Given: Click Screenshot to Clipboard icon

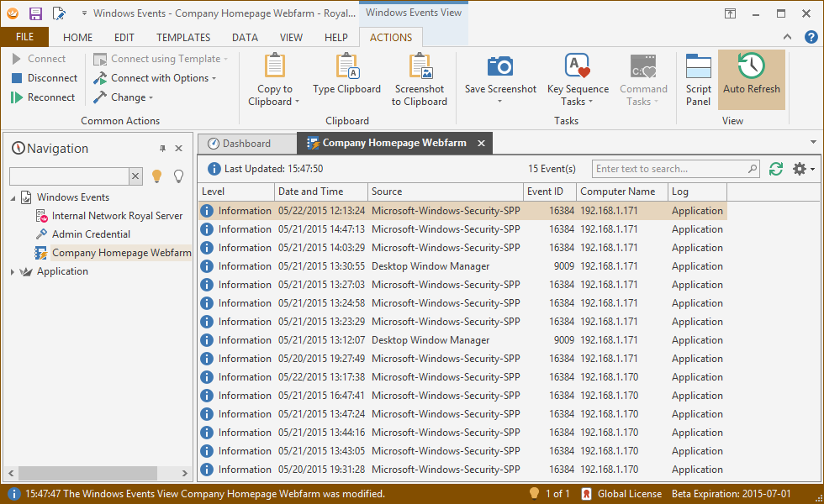Looking at the screenshot, I should pos(420,67).
